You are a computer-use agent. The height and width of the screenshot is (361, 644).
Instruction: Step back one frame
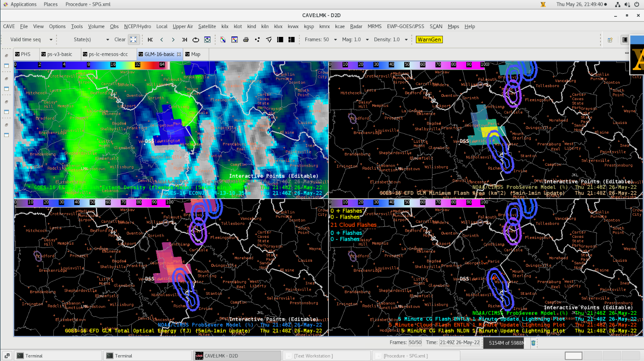click(162, 40)
